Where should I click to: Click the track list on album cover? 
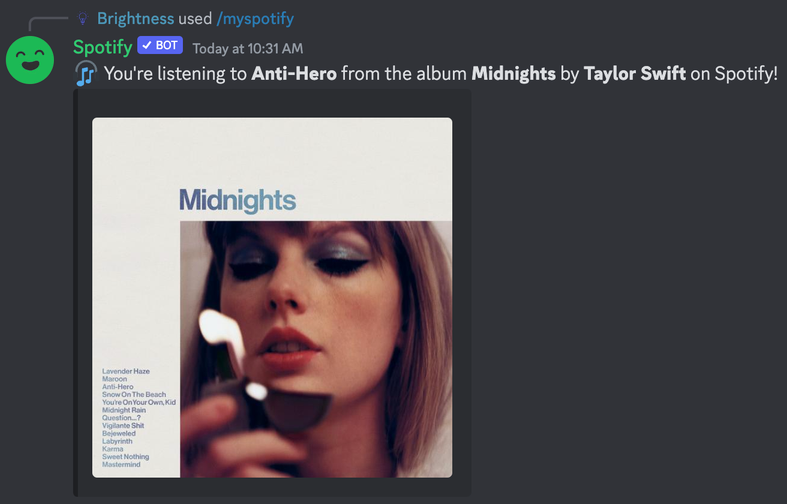pyautogui.click(x=139, y=418)
